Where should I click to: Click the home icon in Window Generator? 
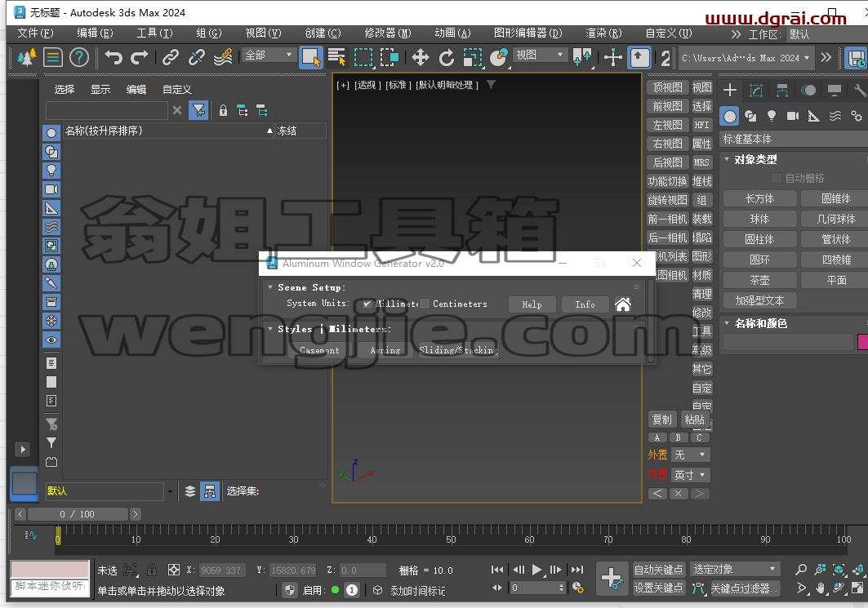click(x=623, y=304)
